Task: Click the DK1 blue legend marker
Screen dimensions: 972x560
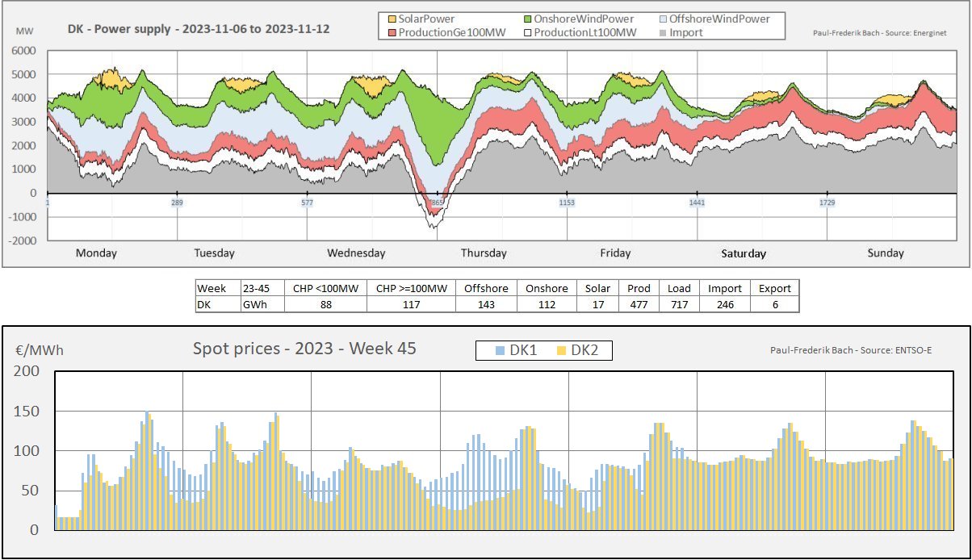Action: [501, 351]
